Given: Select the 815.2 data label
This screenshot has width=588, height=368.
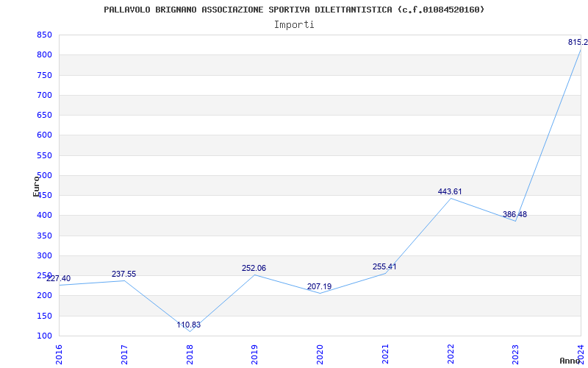Looking at the screenshot, I should [x=578, y=43].
